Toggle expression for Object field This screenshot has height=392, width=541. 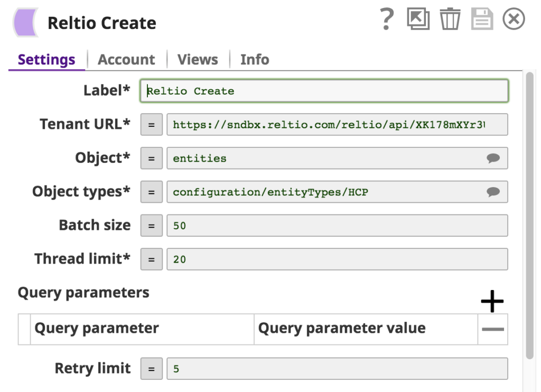point(152,158)
